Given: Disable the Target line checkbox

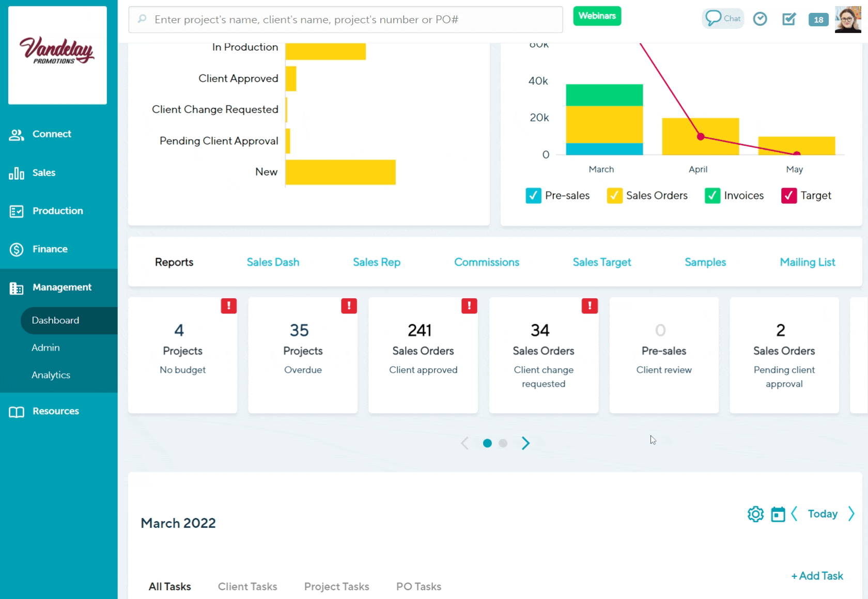Looking at the screenshot, I should tap(788, 196).
